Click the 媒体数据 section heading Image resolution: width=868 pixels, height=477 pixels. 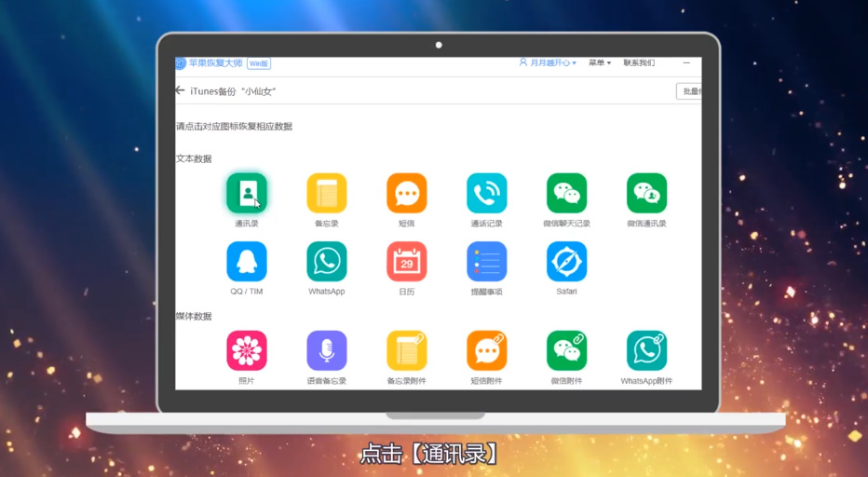coord(194,317)
